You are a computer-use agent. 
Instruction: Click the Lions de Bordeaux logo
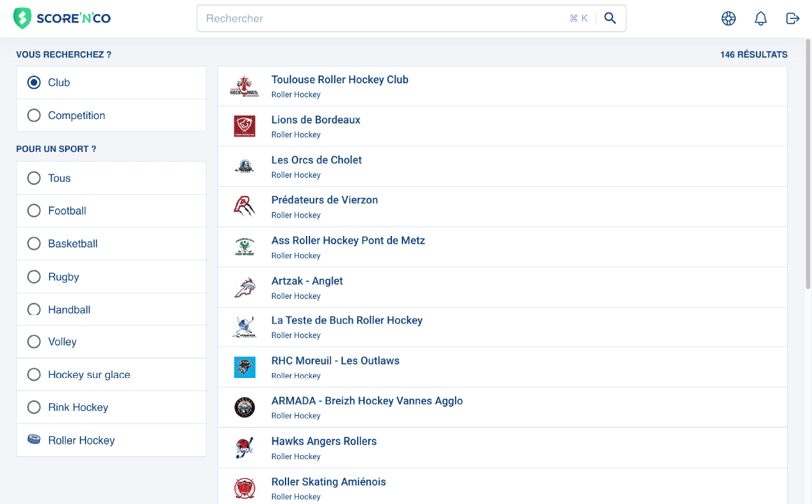click(244, 127)
